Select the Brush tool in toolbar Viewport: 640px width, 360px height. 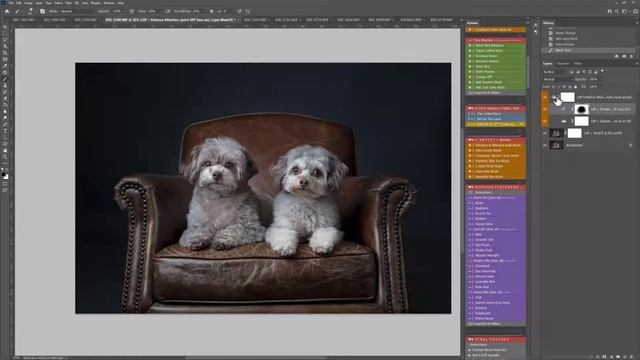(x=5, y=79)
